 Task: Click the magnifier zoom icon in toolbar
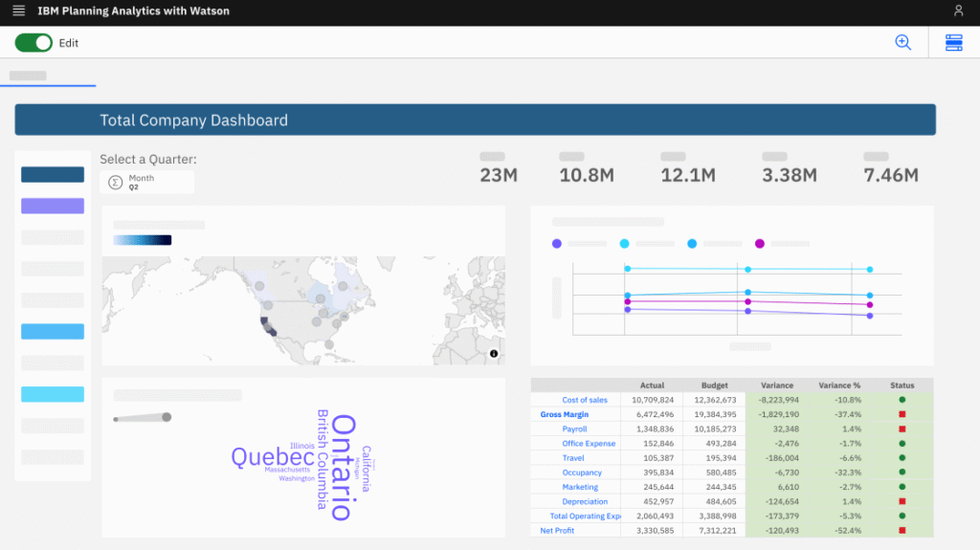coord(902,42)
